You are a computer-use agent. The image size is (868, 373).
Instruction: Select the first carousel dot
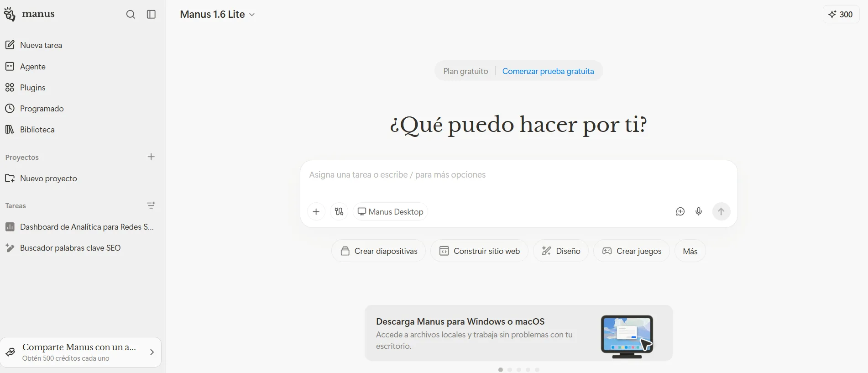501,370
